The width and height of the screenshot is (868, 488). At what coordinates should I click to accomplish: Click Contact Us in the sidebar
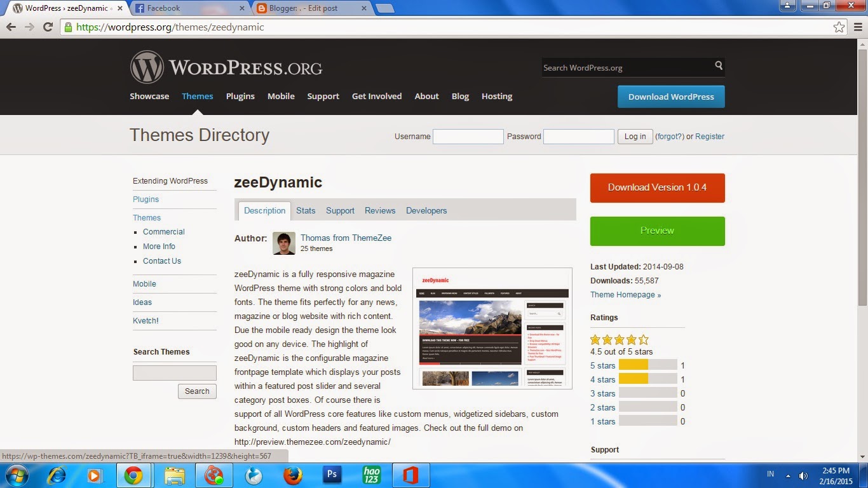162,261
